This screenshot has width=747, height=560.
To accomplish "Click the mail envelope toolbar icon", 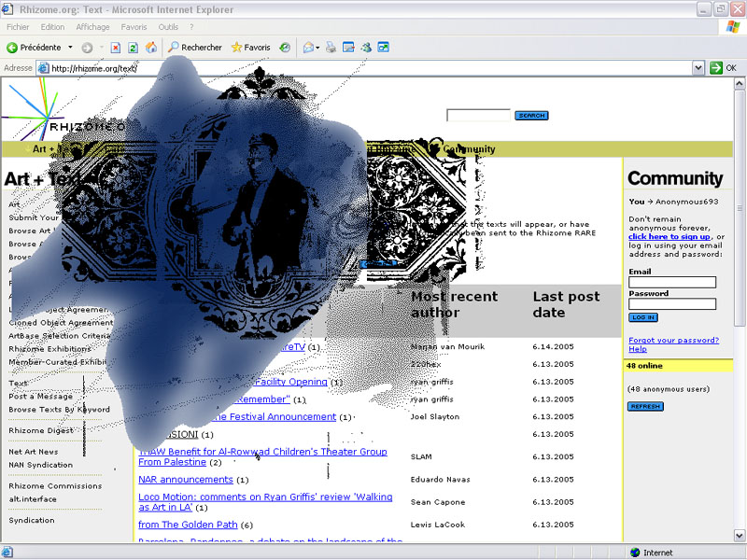I will (309, 48).
